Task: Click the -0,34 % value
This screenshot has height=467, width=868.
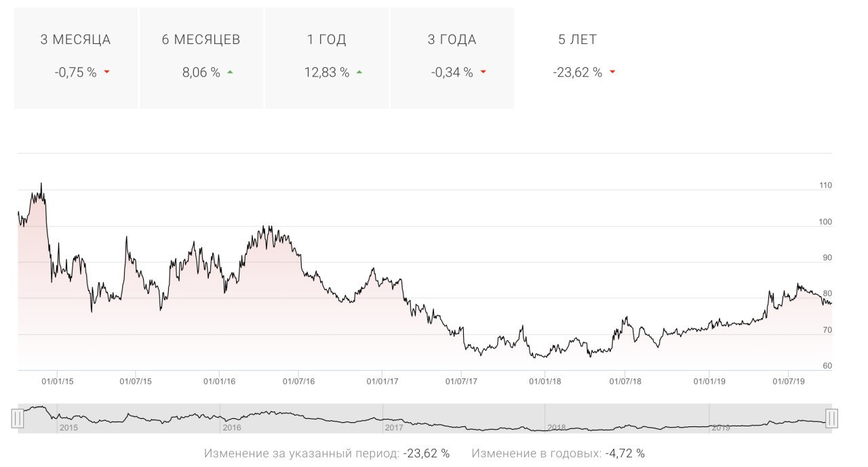Action: (452, 73)
